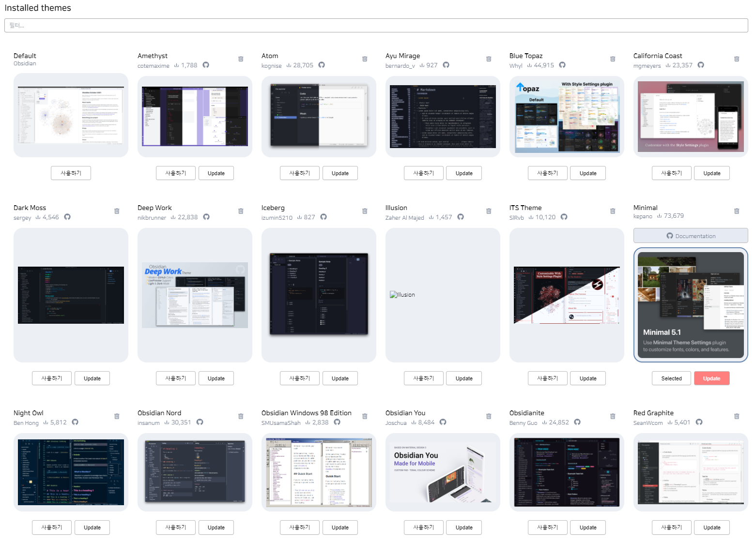Remove Obsidian You theme with trash icon

point(489,416)
